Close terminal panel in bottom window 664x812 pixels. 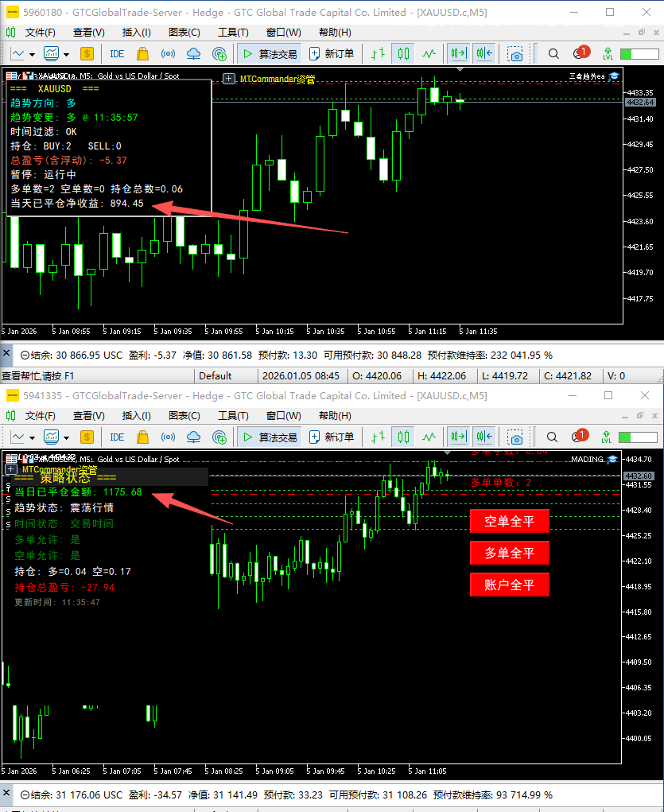tap(6, 793)
